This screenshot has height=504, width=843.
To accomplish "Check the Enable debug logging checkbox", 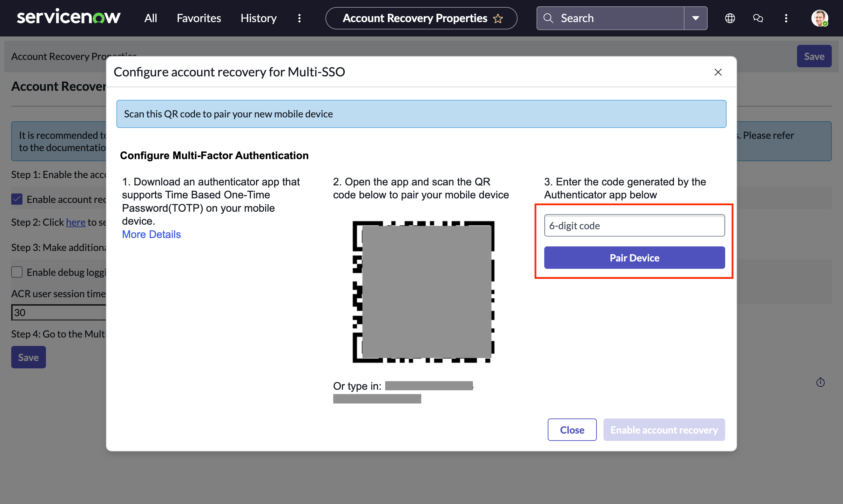I will pos(16,272).
